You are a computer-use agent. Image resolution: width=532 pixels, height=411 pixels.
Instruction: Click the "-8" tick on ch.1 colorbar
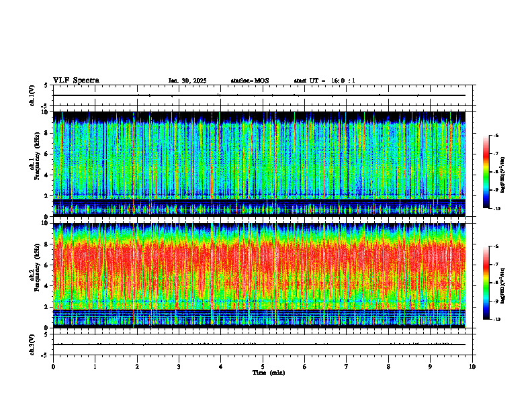click(496, 172)
